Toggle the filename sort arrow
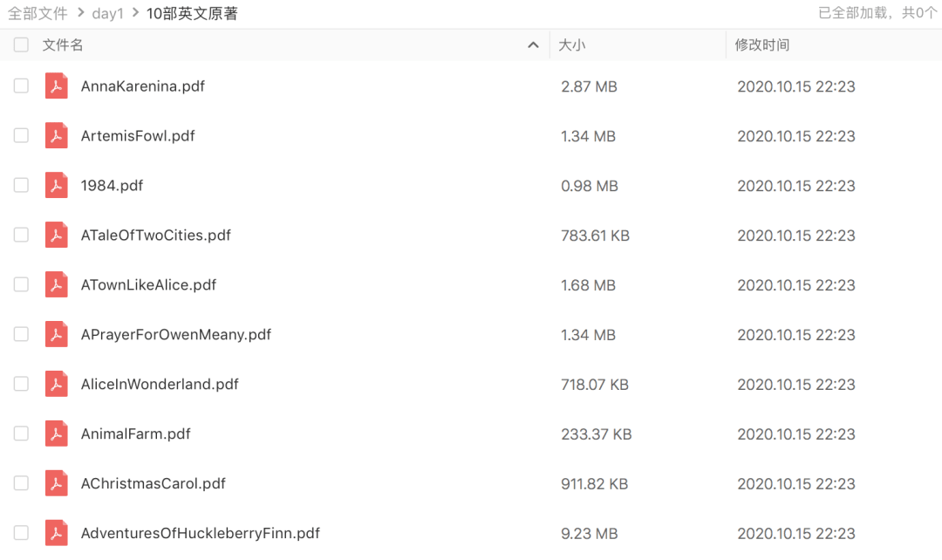 [x=533, y=45]
